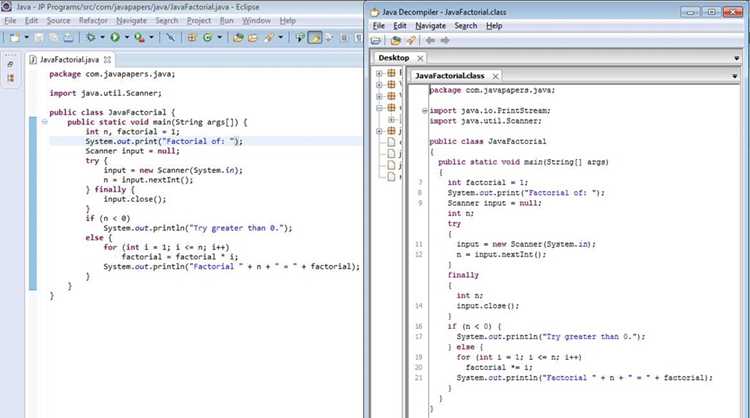750x418 pixels.
Task: Close the JavaFactorial.class tab
Action: tap(496, 76)
